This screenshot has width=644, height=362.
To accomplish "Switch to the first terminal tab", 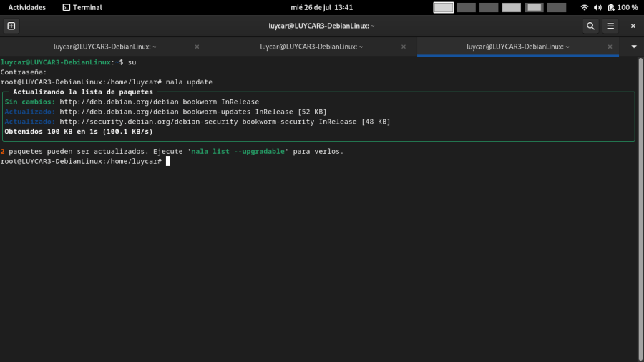I will tap(105, 47).
